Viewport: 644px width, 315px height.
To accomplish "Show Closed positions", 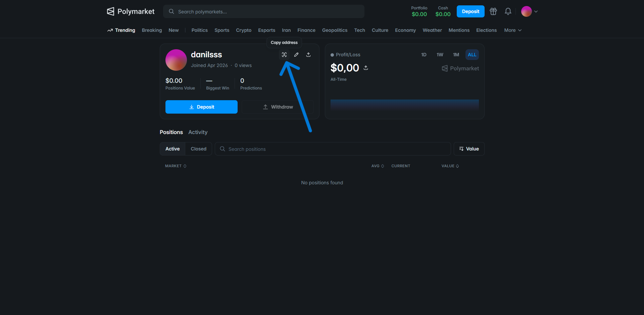I will point(199,149).
